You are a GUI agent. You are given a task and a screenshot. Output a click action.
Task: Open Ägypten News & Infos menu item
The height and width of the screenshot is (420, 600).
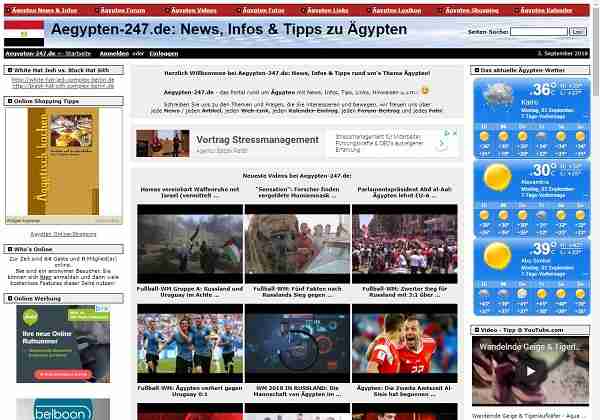[x=44, y=10]
